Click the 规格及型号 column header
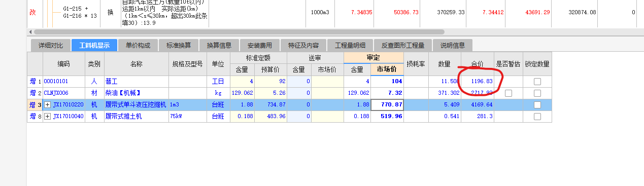This screenshot has height=186, width=644. pyautogui.click(x=187, y=64)
